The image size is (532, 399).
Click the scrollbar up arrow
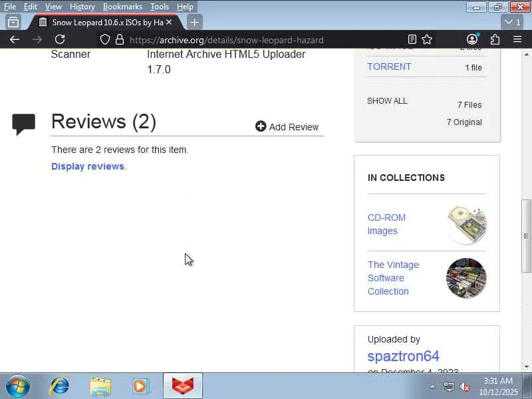[526, 54]
